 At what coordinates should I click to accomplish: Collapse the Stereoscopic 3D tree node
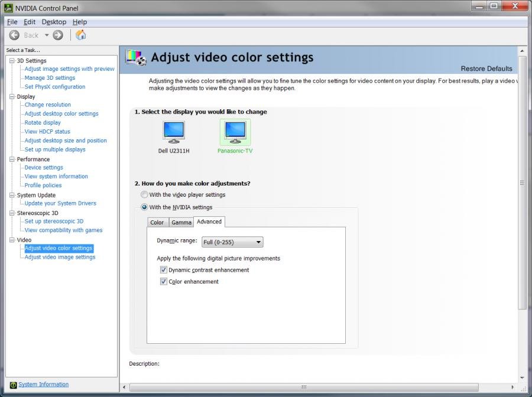12,213
